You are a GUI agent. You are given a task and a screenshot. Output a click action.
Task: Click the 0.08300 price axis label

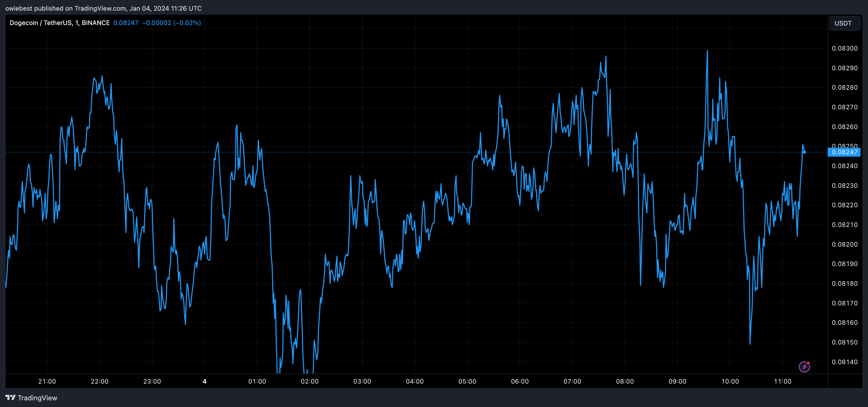(x=844, y=48)
